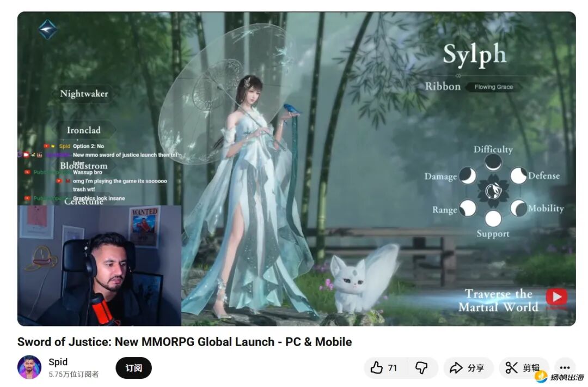Click the Difficulty moon stat icon
The image size is (588, 387).
[493, 162]
